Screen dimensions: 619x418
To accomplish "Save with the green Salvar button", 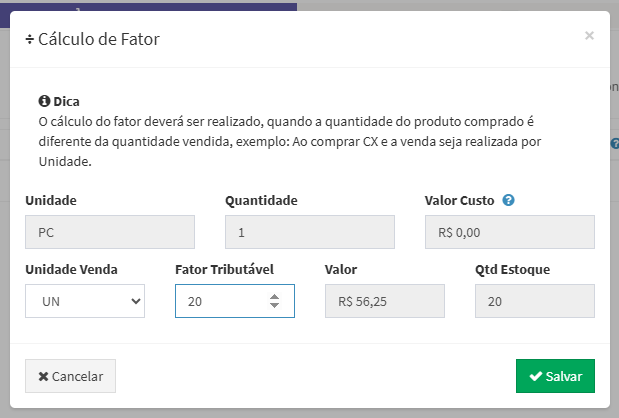I will pyautogui.click(x=555, y=376).
